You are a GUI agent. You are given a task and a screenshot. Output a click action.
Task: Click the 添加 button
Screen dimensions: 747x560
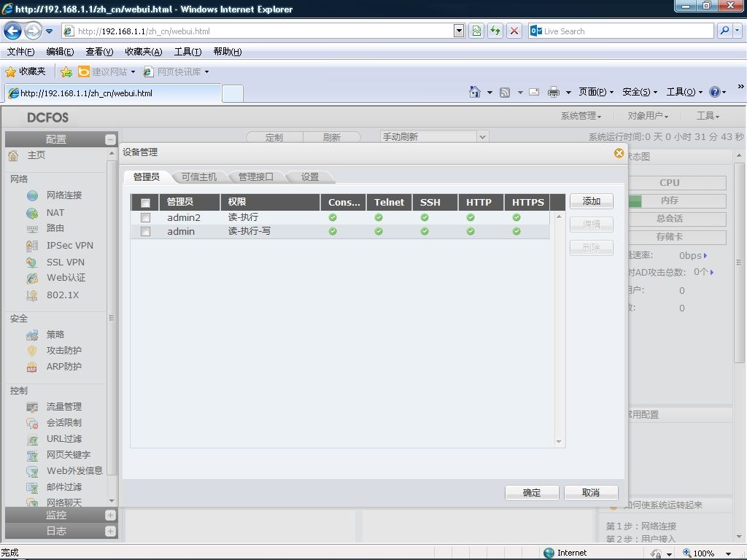tap(591, 201)
